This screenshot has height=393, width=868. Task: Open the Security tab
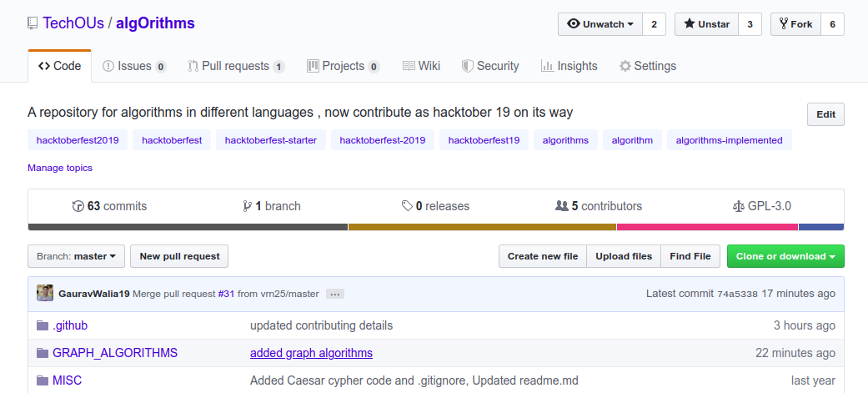click(x=490, y=66)
